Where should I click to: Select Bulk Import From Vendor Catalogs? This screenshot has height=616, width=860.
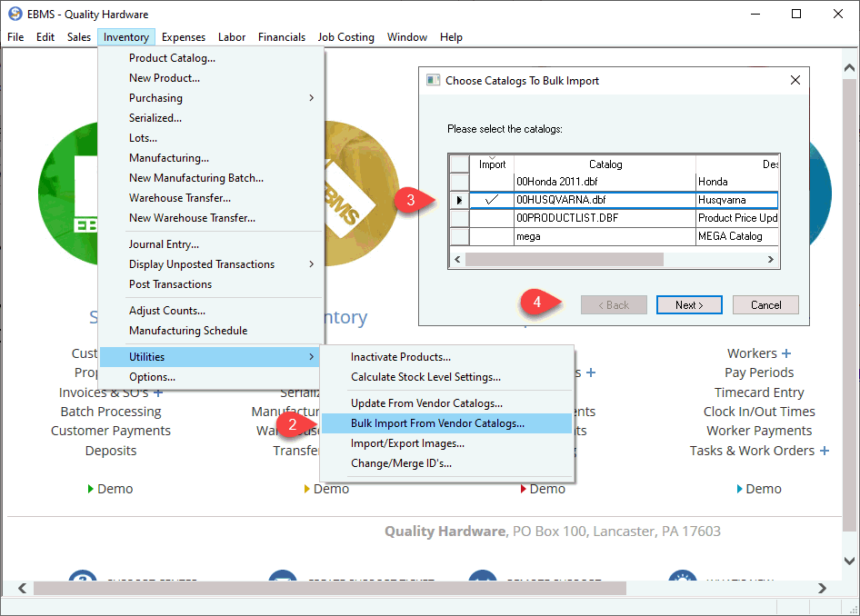click(x=447, y=423)
